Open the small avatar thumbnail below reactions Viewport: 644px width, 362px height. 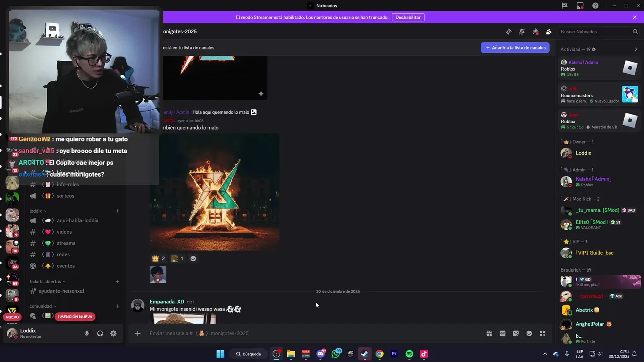(x=158, y=275)
